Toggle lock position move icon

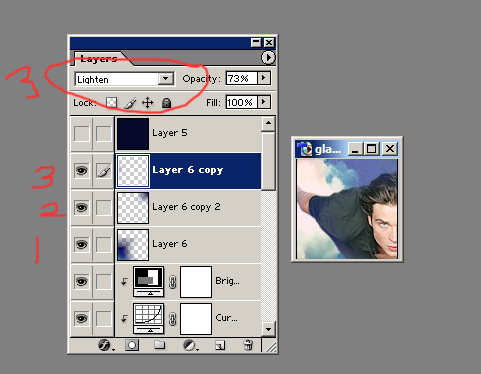pyautogui.click(x=147, y=103)
